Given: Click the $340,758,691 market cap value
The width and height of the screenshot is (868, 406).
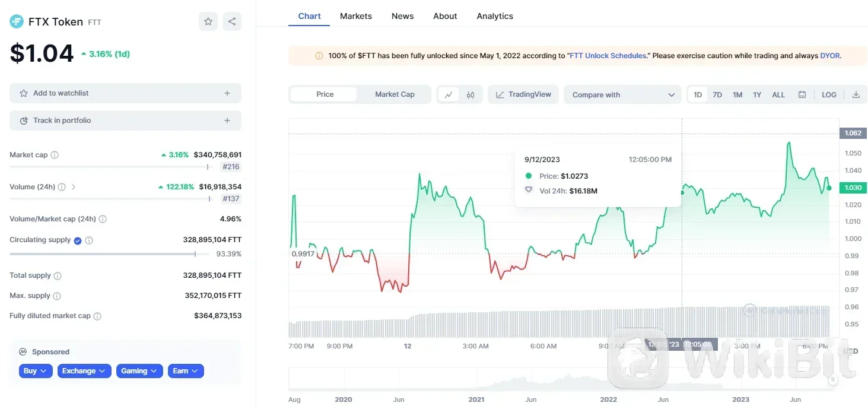Looking at the screenshot, I should (x=218, y=155).
